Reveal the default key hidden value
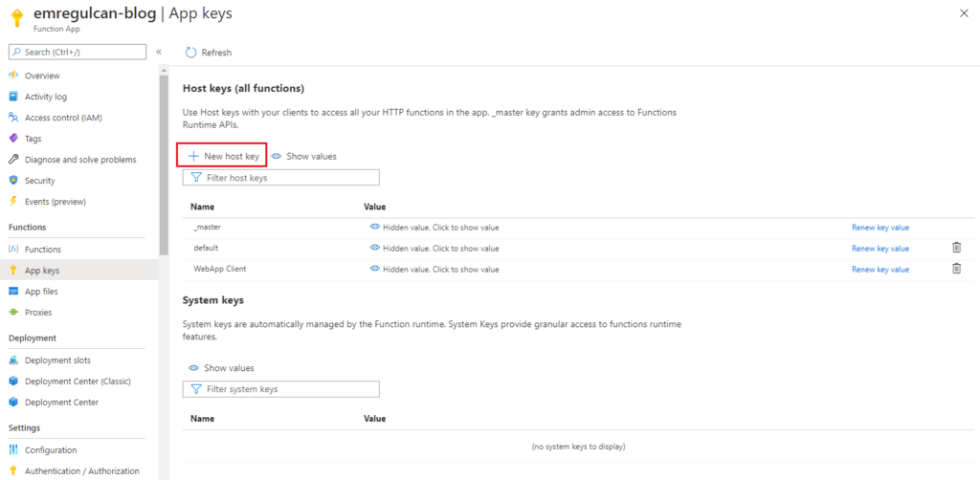This screenshot has height=480, width=980. (x=434, y=248)
